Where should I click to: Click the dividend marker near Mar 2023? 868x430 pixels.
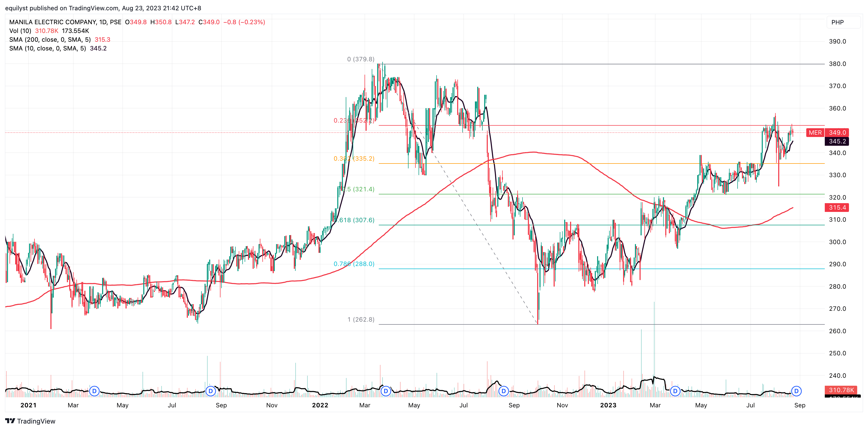coord(675,391)
